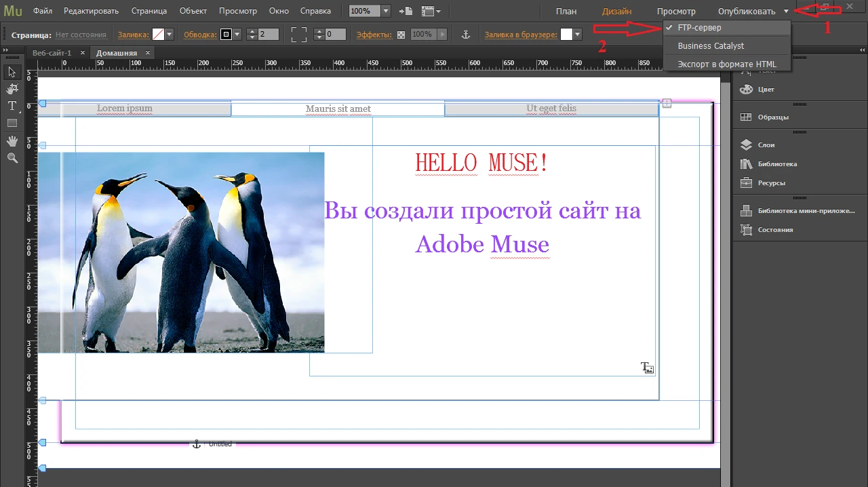Click the browser fill white color swatch
The height and width of the screenshot is (487, 868).
[566, 35]
